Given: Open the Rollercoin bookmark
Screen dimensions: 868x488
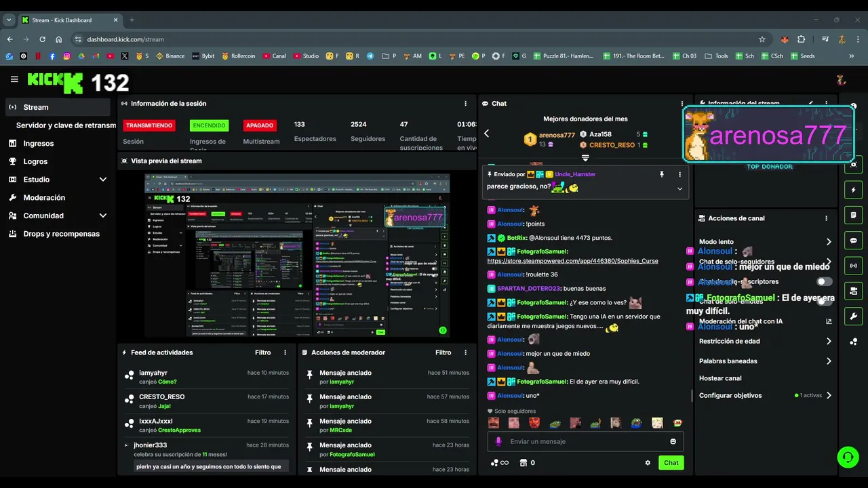Looking at the screenshot, I should (x=238, y=56).
